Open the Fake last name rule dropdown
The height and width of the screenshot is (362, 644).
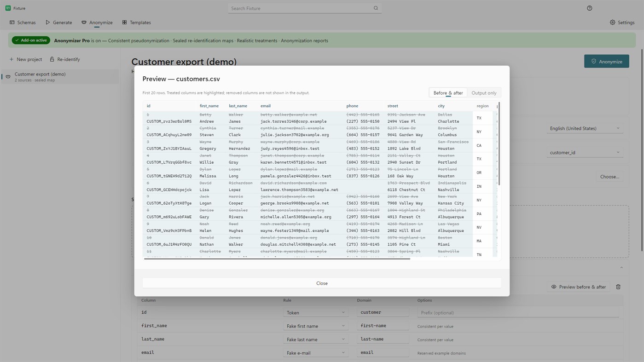315,339
